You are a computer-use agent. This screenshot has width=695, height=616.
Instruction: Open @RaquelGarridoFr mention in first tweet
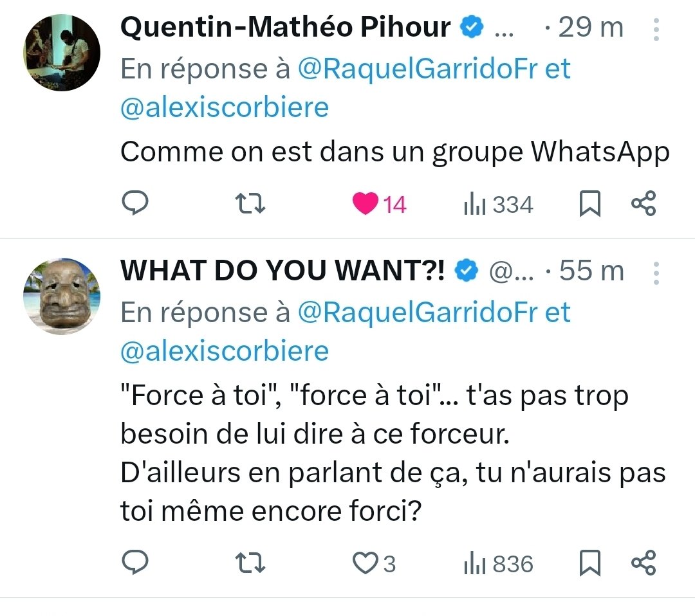tap(418, 69)
